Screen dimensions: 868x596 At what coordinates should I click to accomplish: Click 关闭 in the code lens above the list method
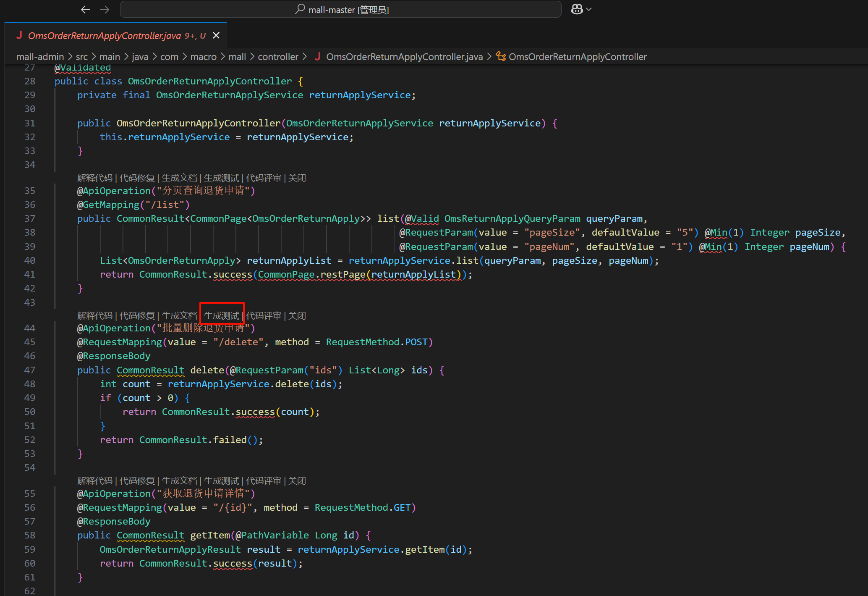click(x=297, y=178)
